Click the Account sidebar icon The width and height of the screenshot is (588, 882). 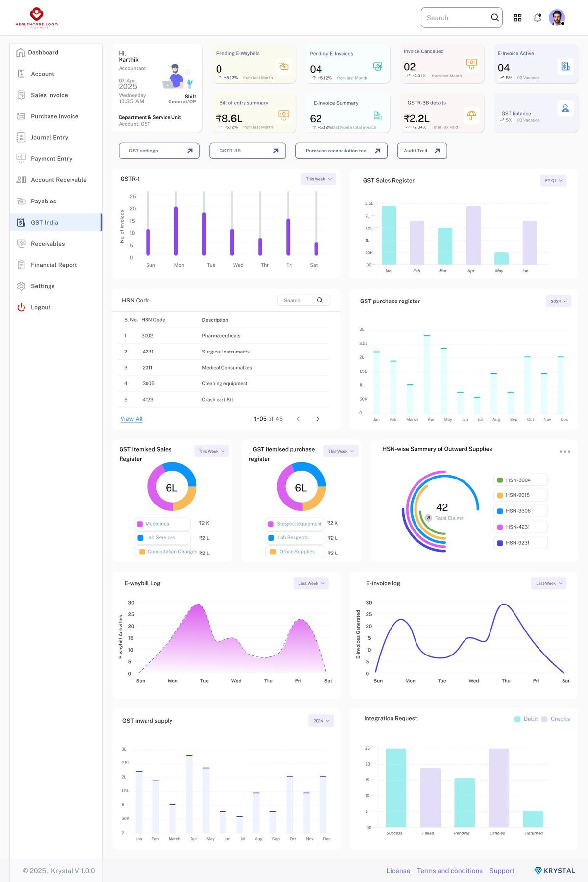[x=21, y=74]
